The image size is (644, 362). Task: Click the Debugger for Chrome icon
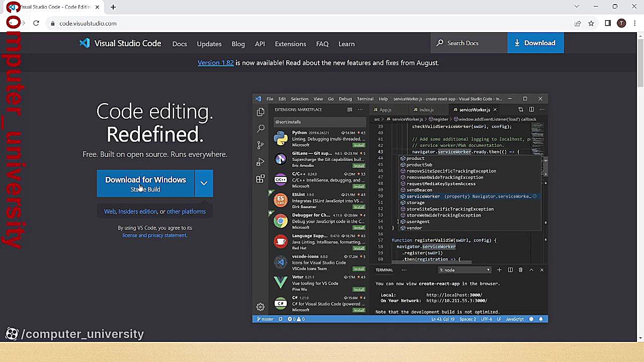tap(281, 221)
